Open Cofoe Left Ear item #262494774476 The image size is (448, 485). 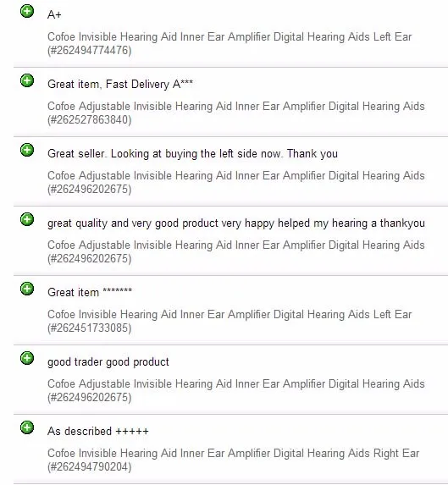click(x=230, y=43)
